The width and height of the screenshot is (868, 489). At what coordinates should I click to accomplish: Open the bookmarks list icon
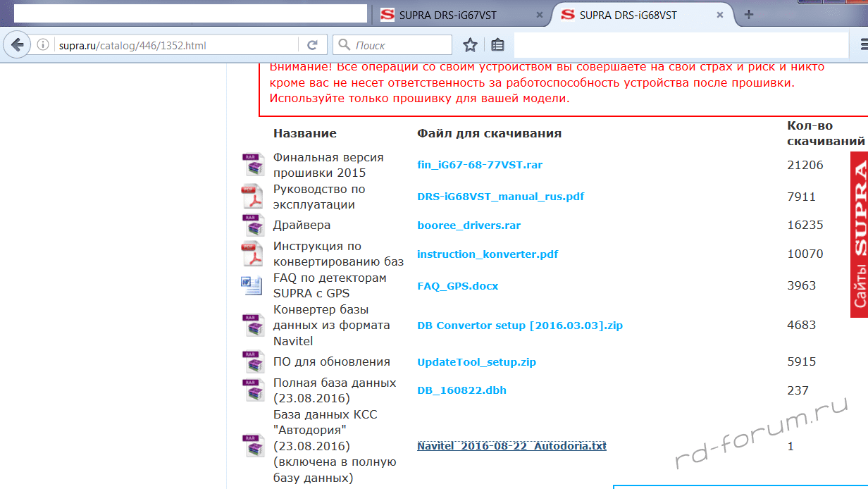(497, 45)
